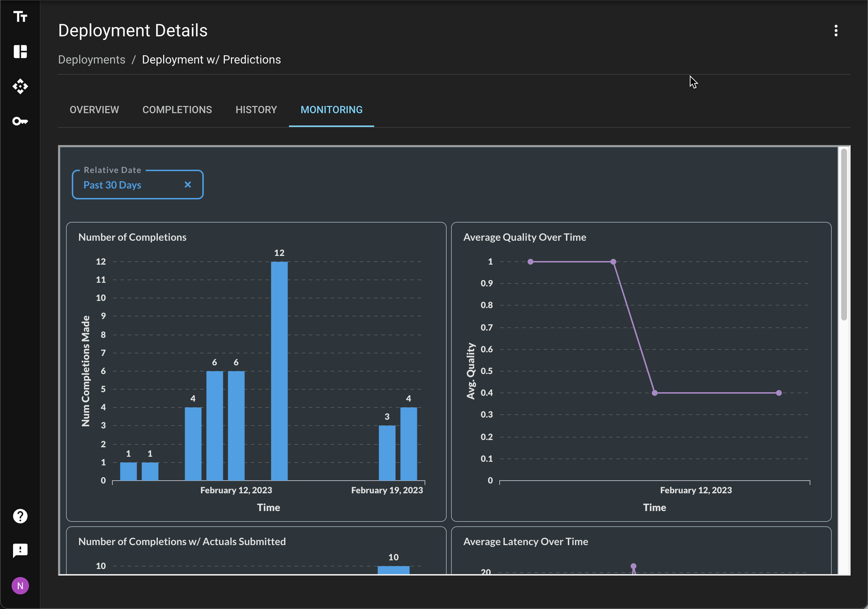The height and width of the screenshot is (609, 868).
Task: Click the first quality data point at 1
Action: [x=530, y=262]
